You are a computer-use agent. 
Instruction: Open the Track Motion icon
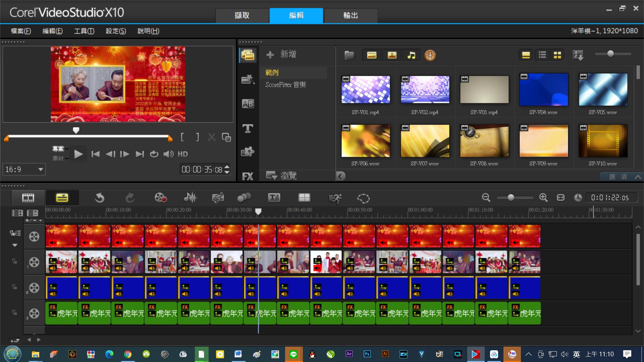pyautogui.click(x=244, y=198)
